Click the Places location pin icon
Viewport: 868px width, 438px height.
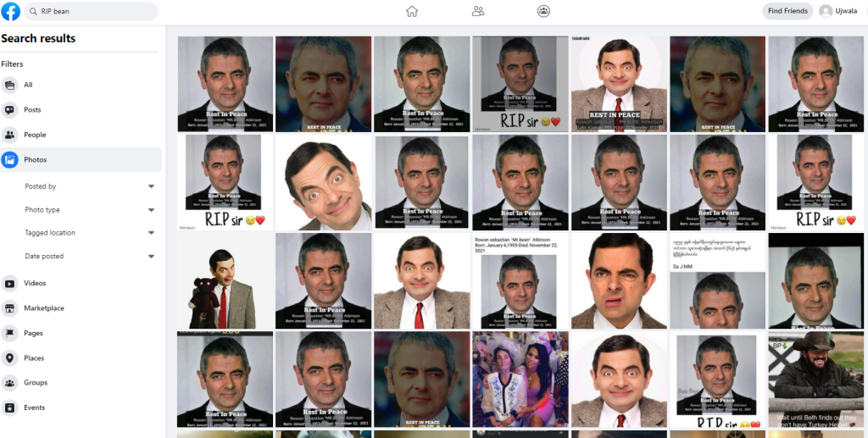click(10, 358)
